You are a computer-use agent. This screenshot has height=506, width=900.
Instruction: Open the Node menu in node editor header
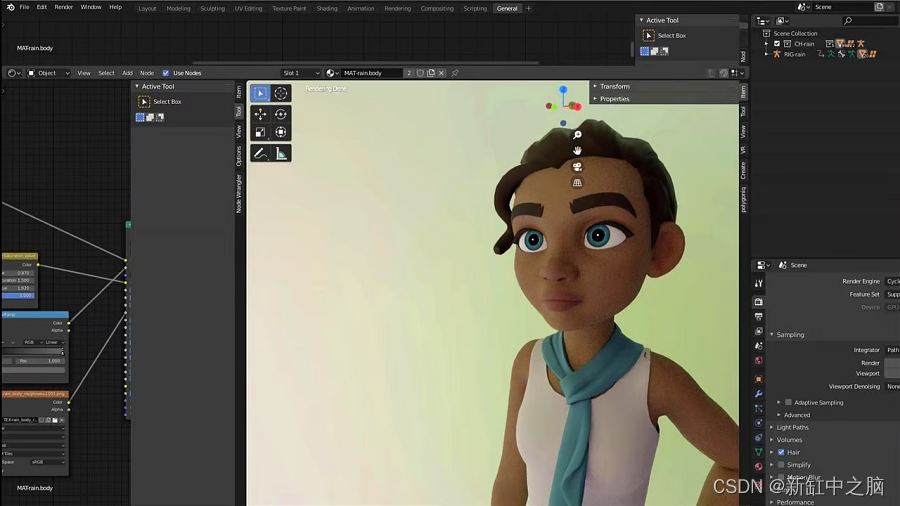coord(147,73)
